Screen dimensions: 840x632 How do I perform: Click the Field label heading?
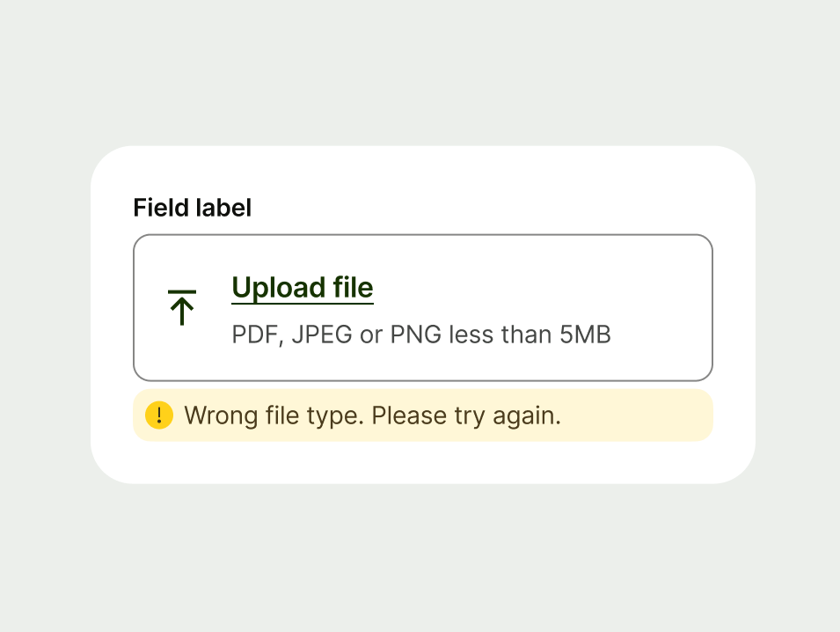(x=192, y=208)
